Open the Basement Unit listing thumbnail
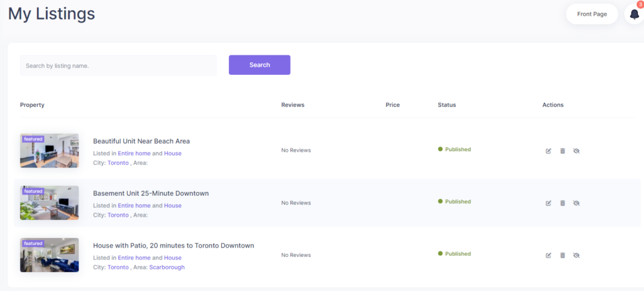Viewport: 644px width, 291px height. coord(49,203)
